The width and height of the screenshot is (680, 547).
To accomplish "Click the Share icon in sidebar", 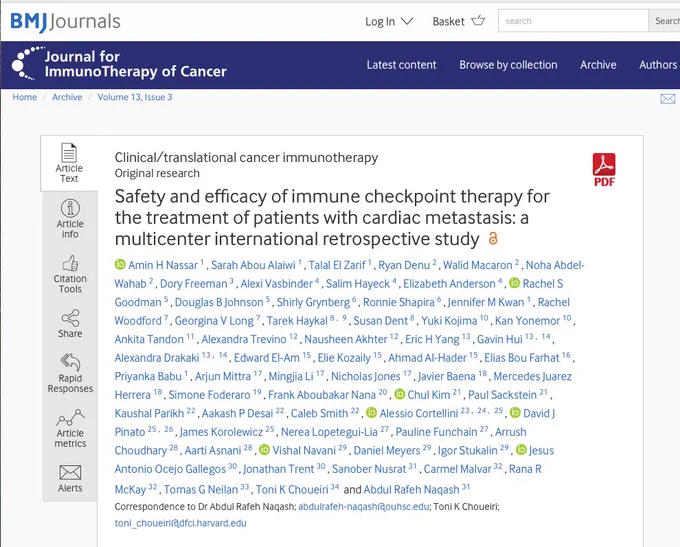I will pyautogui.click(x=70, y=318).
